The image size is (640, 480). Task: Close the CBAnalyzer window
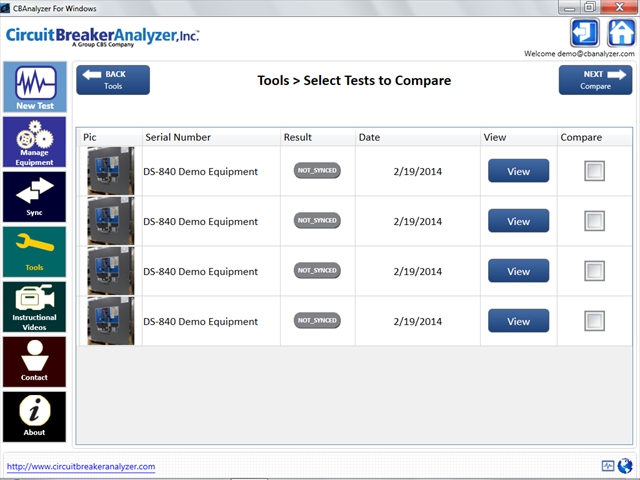pos(619,7)
